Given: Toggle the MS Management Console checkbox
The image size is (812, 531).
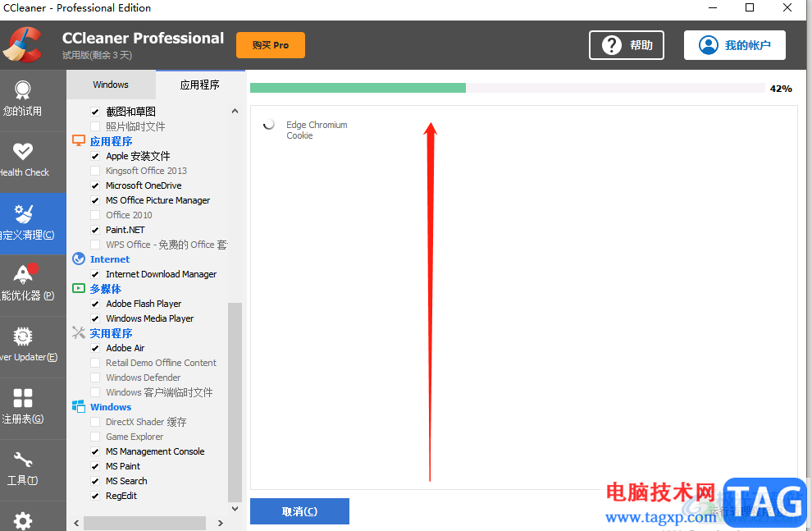Looking at the screenshot, I should (95, 451).
